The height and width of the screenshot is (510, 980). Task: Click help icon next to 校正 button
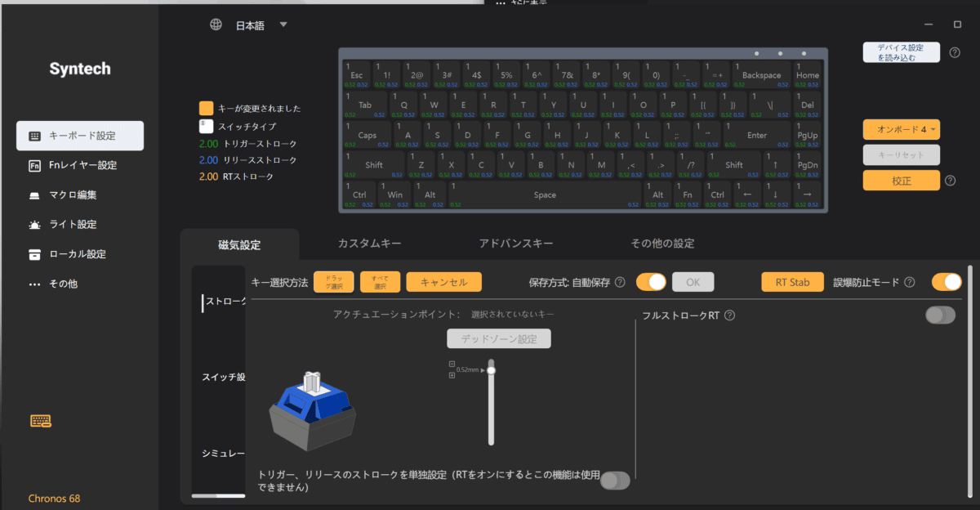(950, 181)
